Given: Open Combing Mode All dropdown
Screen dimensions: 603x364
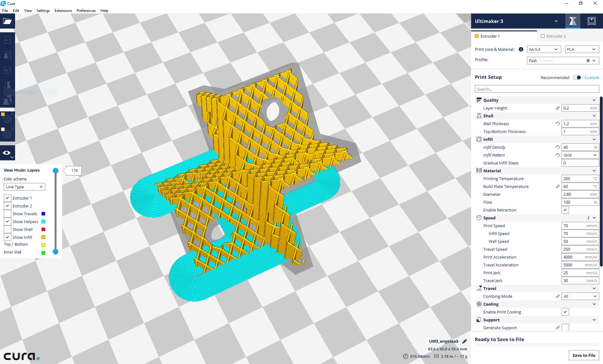Looking at the screenshot, I should [x=580, y=296].
